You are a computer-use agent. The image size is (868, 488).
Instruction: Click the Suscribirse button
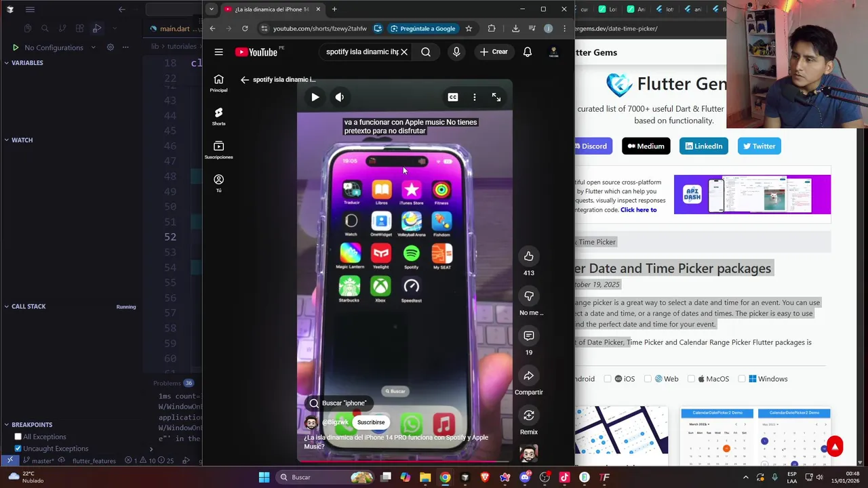(371, 422)
